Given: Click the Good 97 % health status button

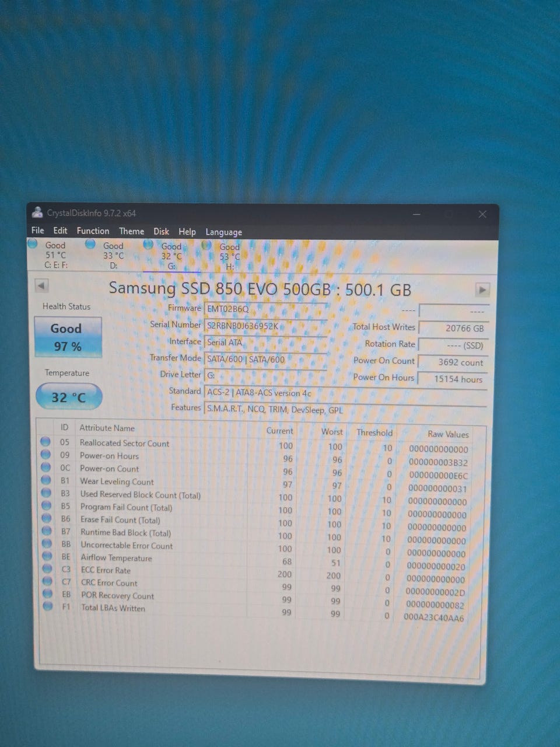Looking at the screenshot, I should 68,337.
